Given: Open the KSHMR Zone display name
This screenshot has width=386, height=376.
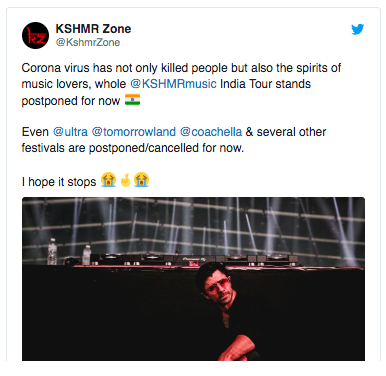Looking at the screenshot, I should 93,29.
